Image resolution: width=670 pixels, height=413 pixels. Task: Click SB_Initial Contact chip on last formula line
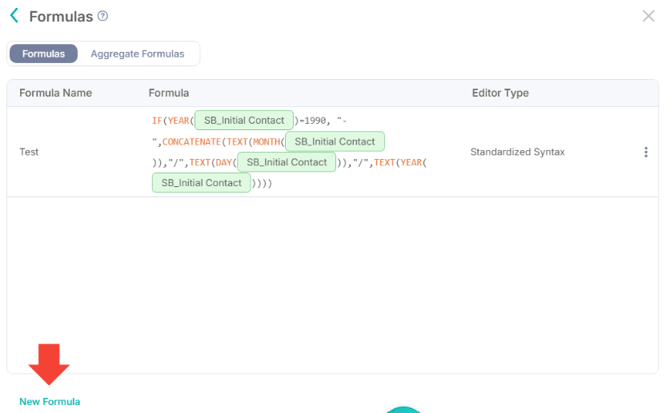[201, 183]
